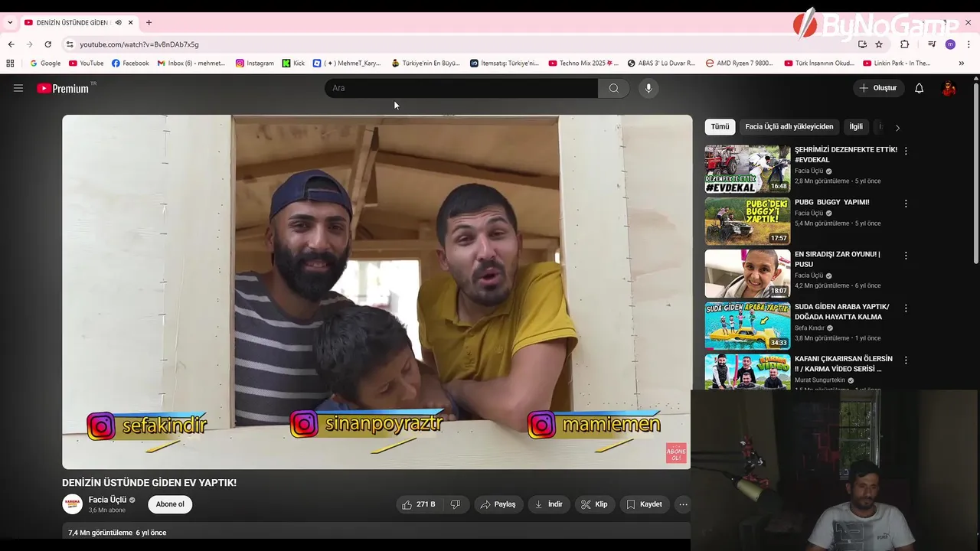View site information icon in address bar
This screenshot has width=980, height=551.
click(x=70, y=44)
